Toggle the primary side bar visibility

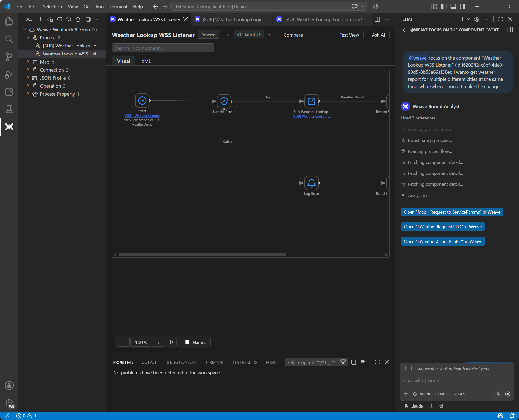click(x=444, y=6)
